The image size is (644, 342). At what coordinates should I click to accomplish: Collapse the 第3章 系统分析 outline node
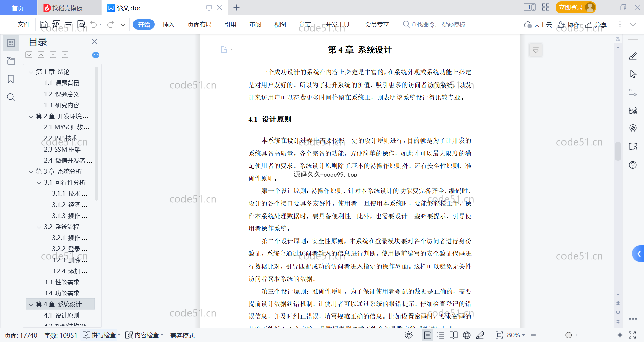(31, 172)
